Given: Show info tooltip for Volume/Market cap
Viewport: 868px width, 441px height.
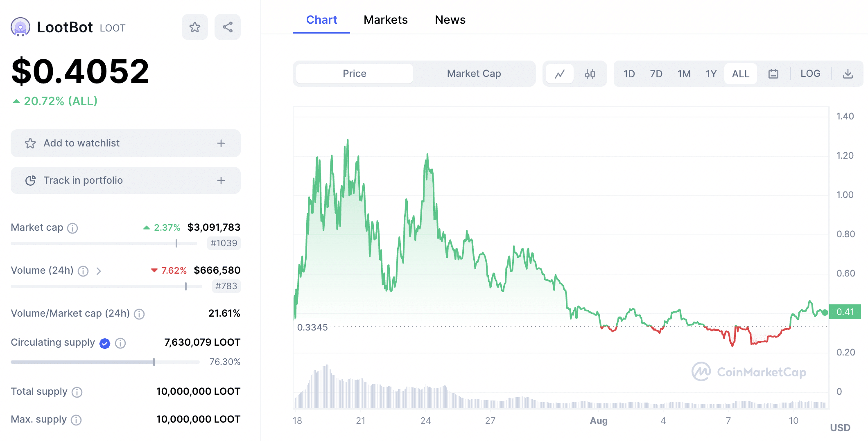Looking at the screenshot, I should coord(139,314).
